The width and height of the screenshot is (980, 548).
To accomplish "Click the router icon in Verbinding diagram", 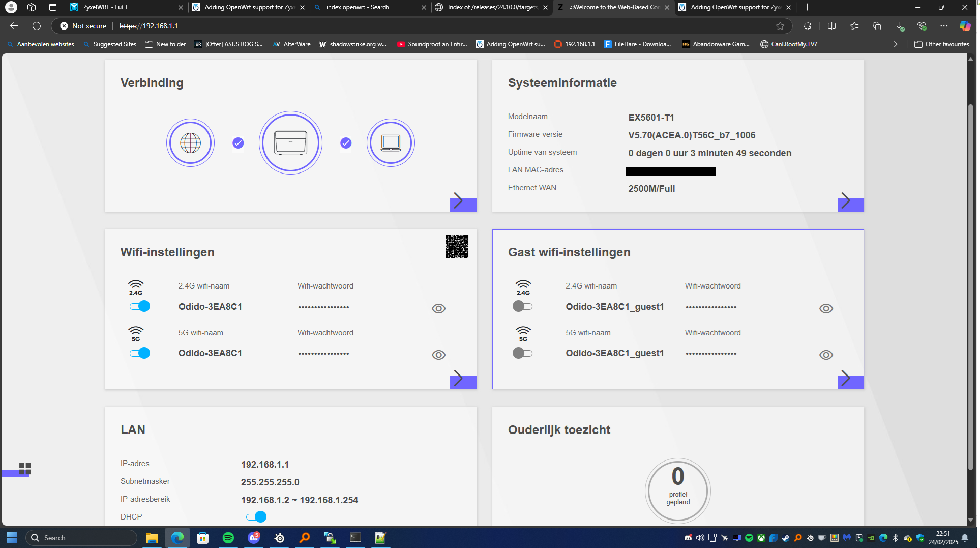I will point(290,143).
